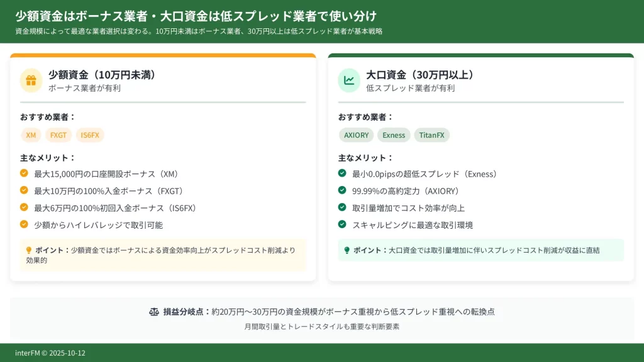
Task: Click the 少額資金(10万円未満) card heading
Action: coord(102,75)
